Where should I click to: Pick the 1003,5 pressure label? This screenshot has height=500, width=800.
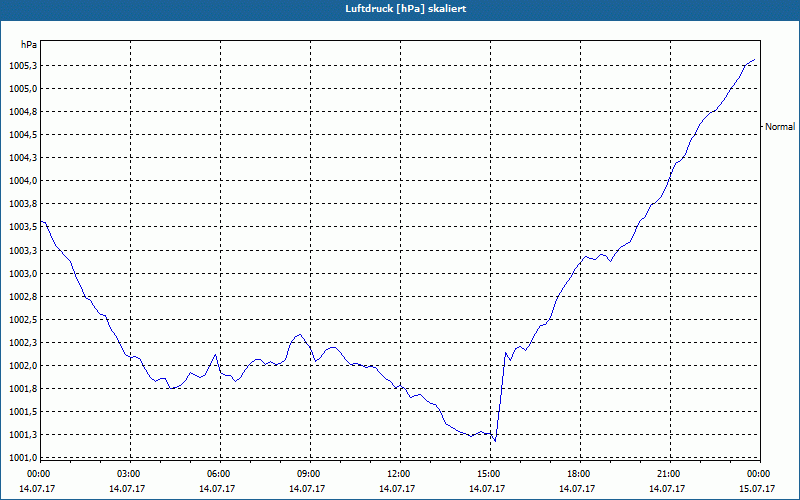click(23, 227)
